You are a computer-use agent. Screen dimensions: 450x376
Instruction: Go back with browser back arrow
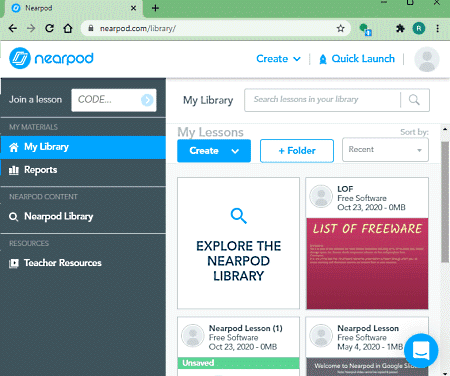(13, 28)
